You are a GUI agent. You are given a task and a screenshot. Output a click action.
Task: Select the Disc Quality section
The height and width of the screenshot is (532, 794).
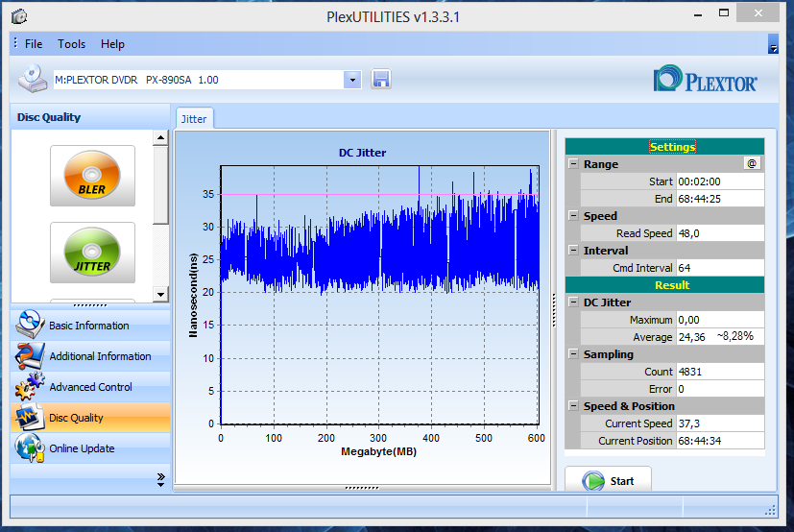(90, 418)
